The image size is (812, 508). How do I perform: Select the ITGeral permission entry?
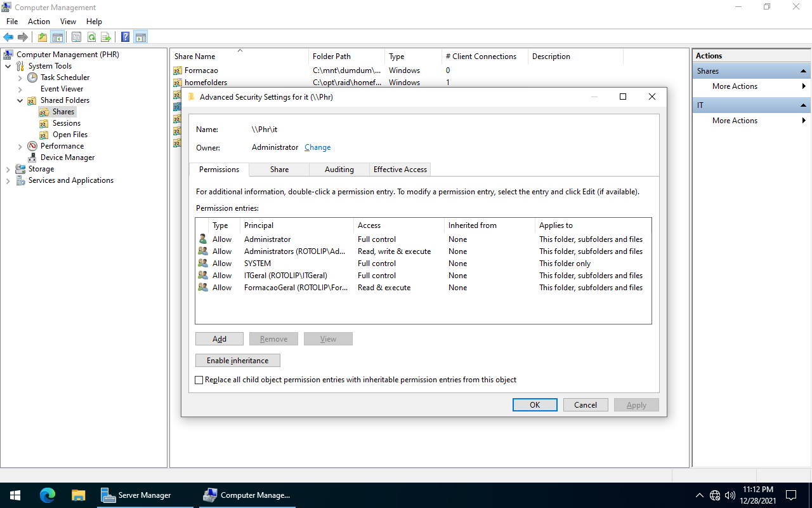285,276
